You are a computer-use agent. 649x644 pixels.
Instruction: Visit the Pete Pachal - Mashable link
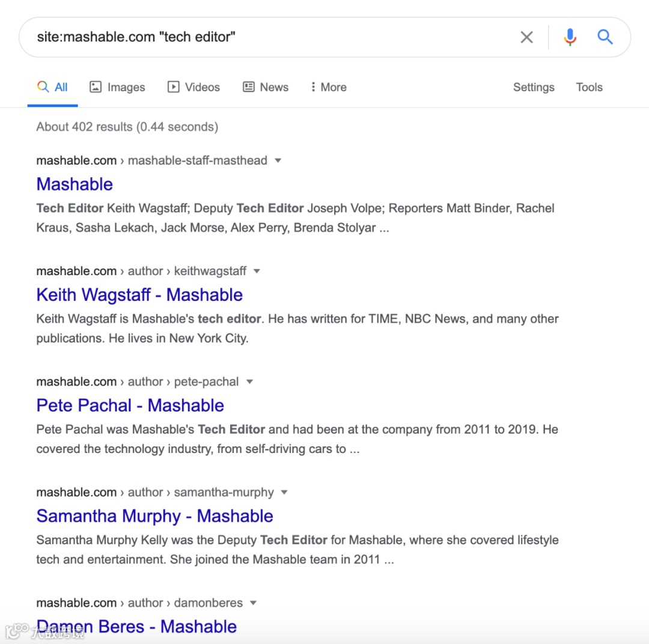tap(130, 406)
